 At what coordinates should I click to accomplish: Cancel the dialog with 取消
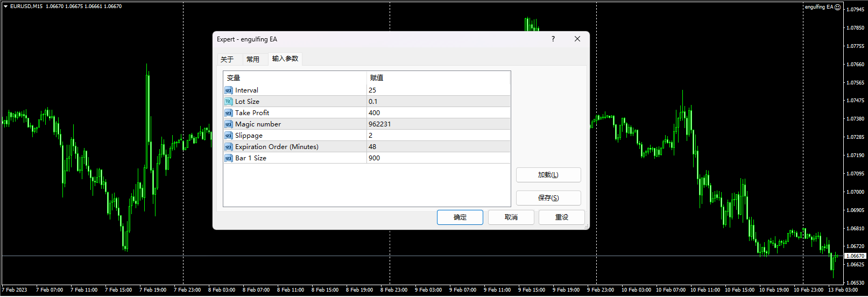tap(511, 217)
